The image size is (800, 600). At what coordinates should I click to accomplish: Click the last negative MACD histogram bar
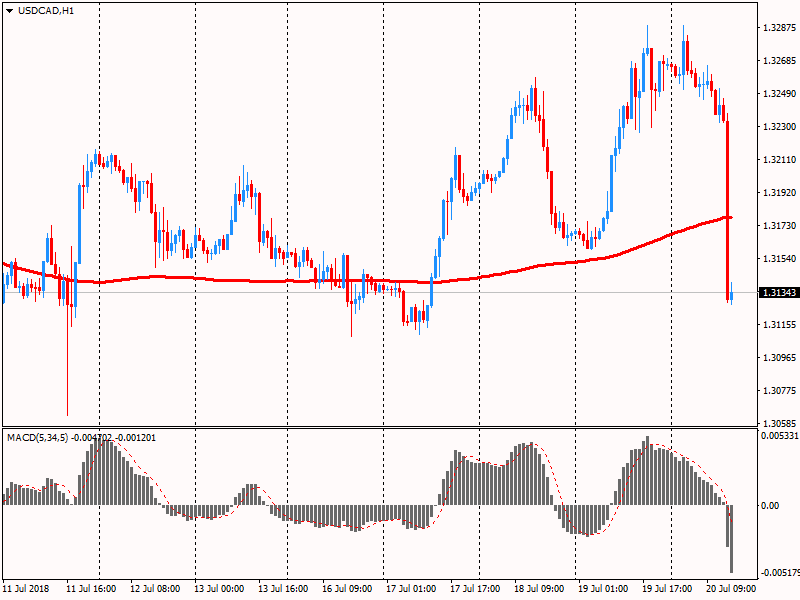pos(731,539)
